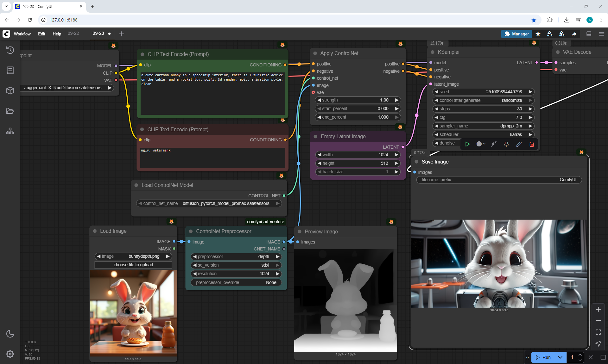Switch to the first 09-22 workflow tab
Image resolution: width=608 pixels, height=364 pixels.
coord(73,34)
